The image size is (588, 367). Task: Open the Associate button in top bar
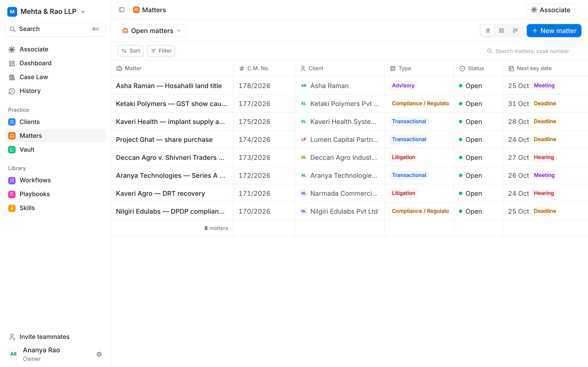tap(550, 10)
